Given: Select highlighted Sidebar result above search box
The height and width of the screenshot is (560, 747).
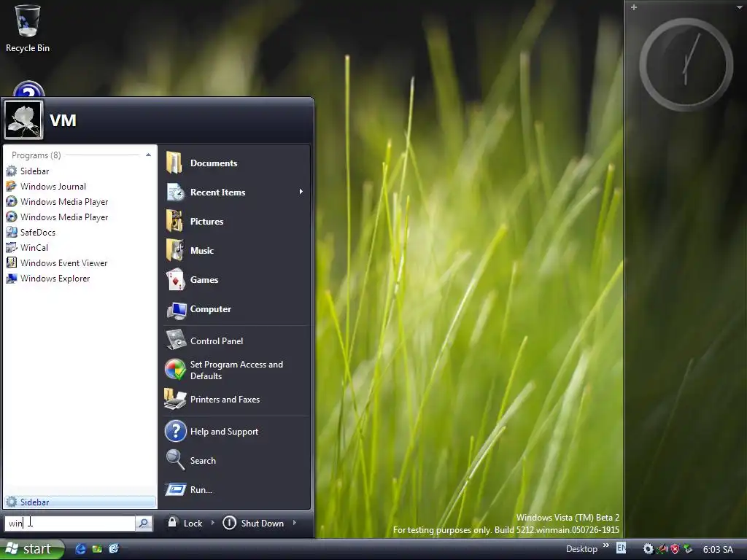Looking at the screenshot, I should click(80, 502).
